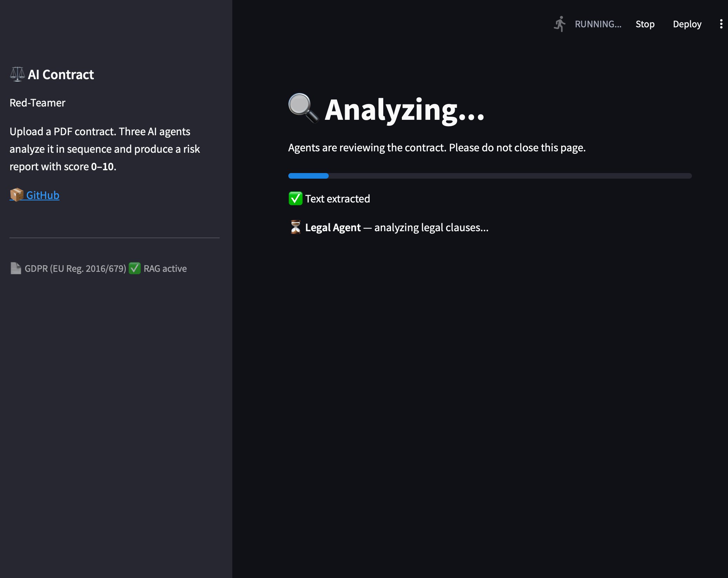Click the green check beside RAG active
The height and width of the screenshot is (578, 728).
click(135, 268)
